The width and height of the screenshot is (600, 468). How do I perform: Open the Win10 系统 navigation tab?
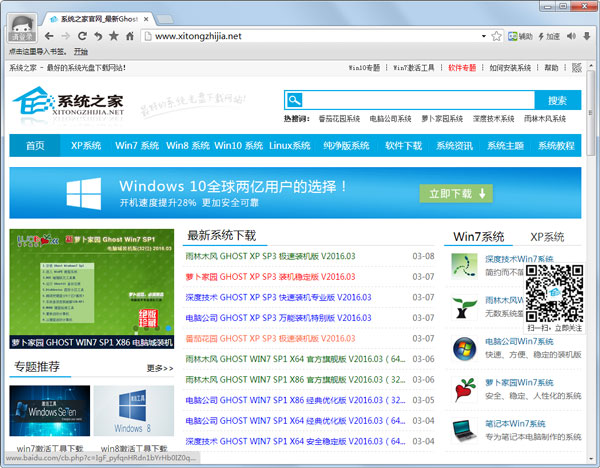pyautogui.click(x=238, y=145)
